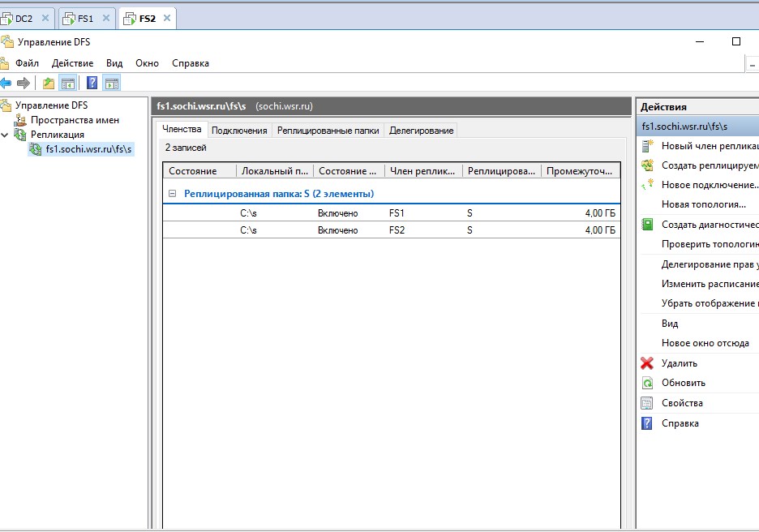The width and height of the screenshot is (759, 532).
Task: Collapse the Репликация tree node
Action: coord(5,135)
